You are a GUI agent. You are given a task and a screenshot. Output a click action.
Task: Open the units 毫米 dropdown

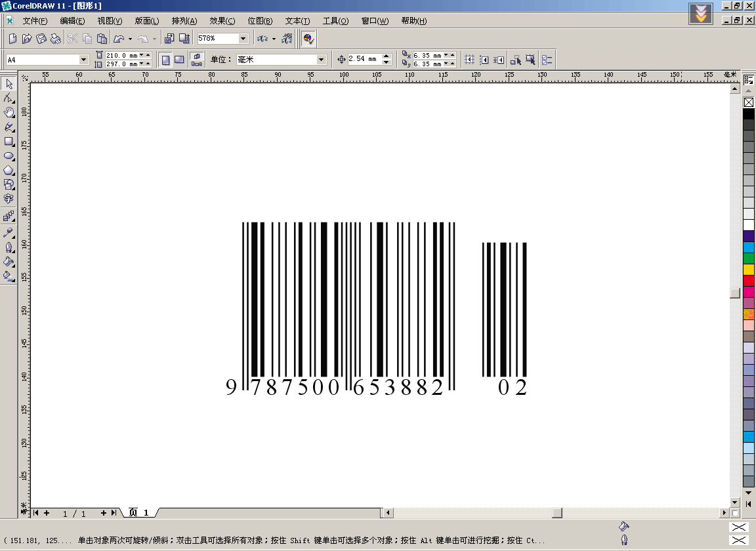(321, 60)
